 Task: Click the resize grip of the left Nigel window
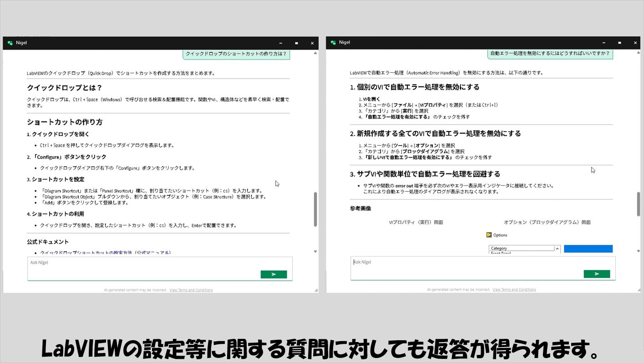coord(316,290)
